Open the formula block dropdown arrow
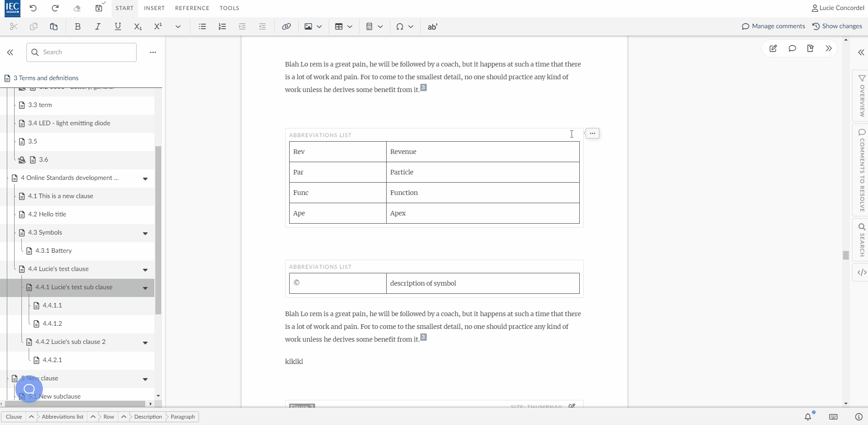Image resolution: width=868 pixels, height=425 pixels. pos(380,26)
